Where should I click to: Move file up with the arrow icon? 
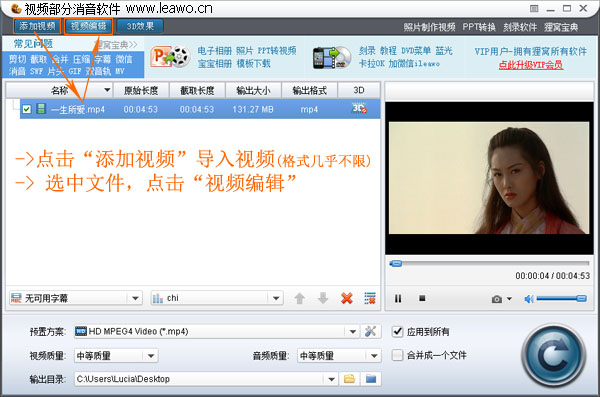[300, 298]
